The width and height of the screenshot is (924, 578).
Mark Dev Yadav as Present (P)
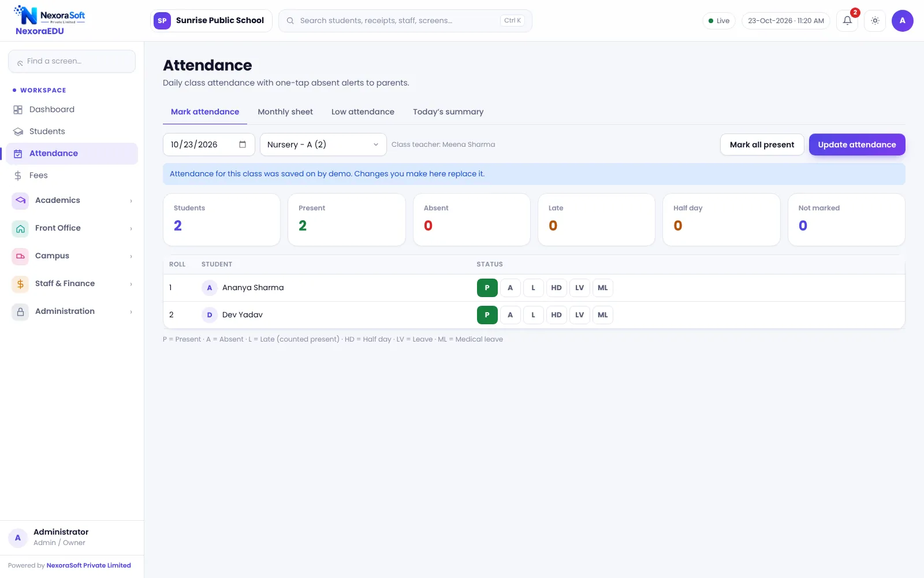487,315
